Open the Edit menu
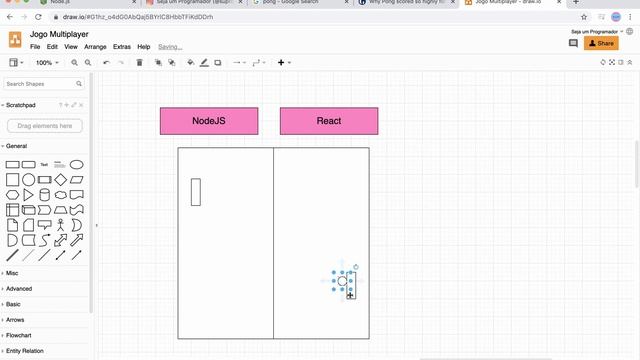 pos(52,47)
